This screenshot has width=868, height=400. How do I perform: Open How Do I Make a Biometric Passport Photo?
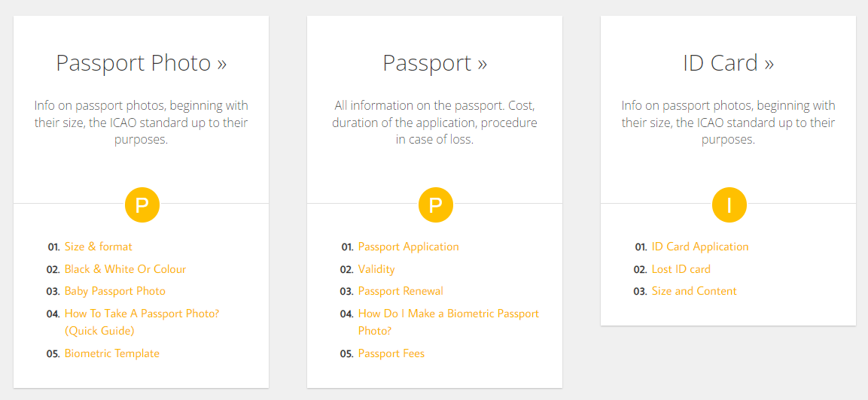(x=449, y=314)
